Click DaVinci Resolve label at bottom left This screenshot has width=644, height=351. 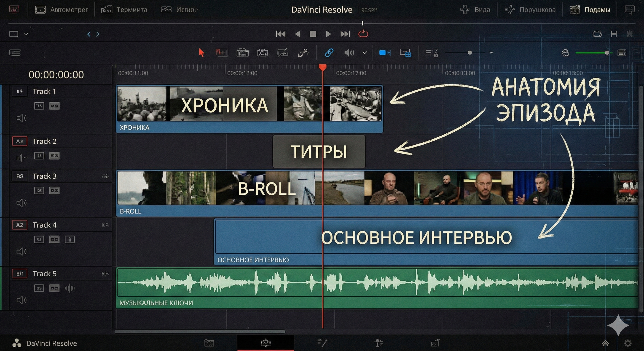click(x=52, y=343)
